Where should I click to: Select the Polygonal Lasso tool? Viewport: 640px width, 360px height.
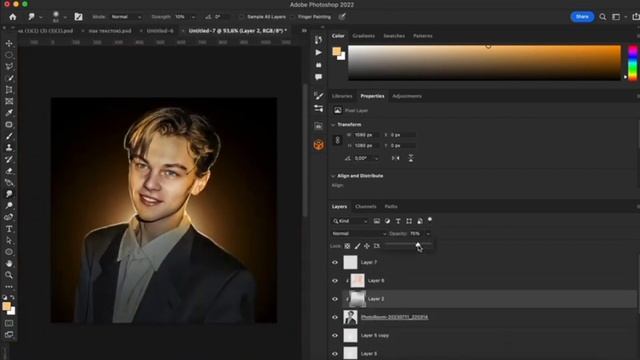9,67
